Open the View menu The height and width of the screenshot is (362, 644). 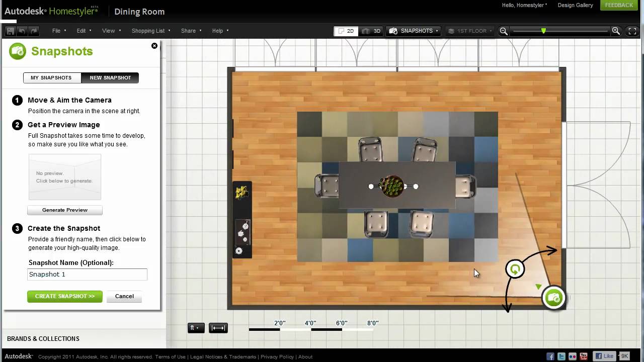point(111,31)
